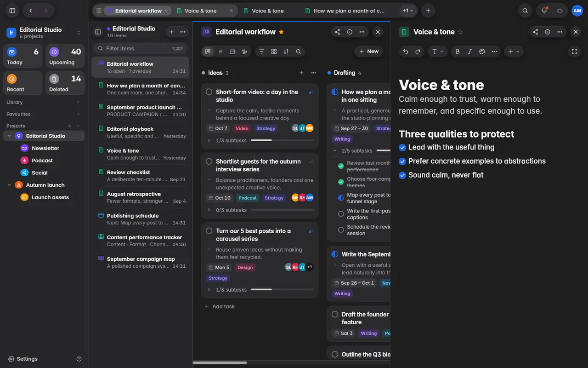Search within the Editorial workflow board

[x=299, y=52]
